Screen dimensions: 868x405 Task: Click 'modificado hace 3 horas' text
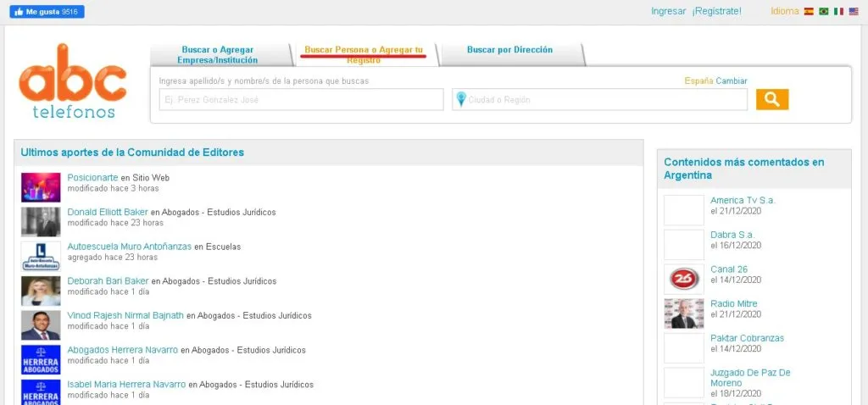click(x=113, y=188)
